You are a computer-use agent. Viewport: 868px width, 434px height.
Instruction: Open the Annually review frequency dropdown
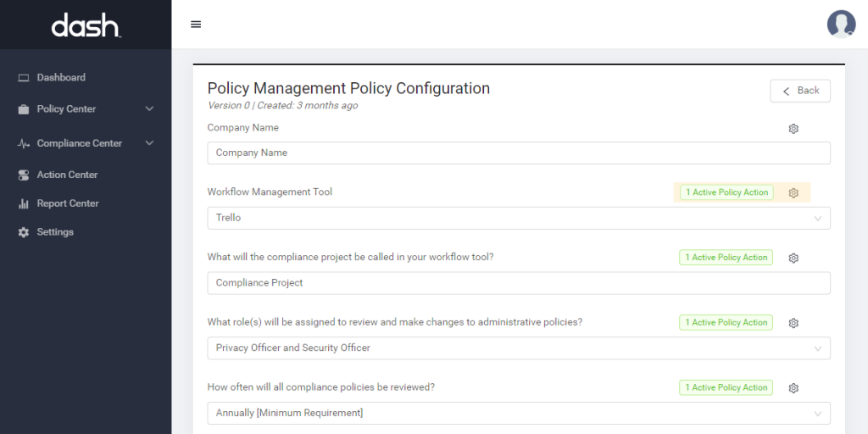519,413
